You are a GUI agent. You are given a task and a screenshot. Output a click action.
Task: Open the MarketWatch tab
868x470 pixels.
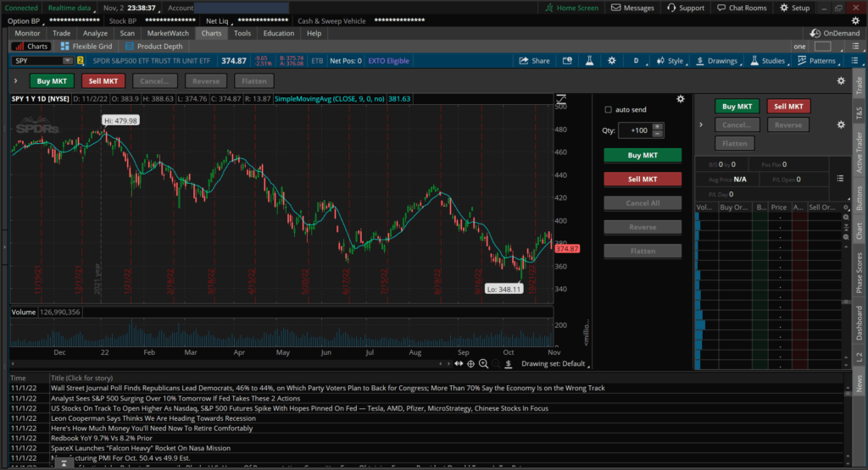(168, 33)
